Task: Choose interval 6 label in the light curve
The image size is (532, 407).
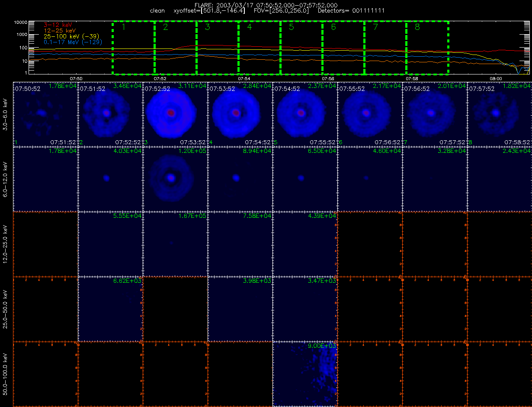Action: [333, 27]
